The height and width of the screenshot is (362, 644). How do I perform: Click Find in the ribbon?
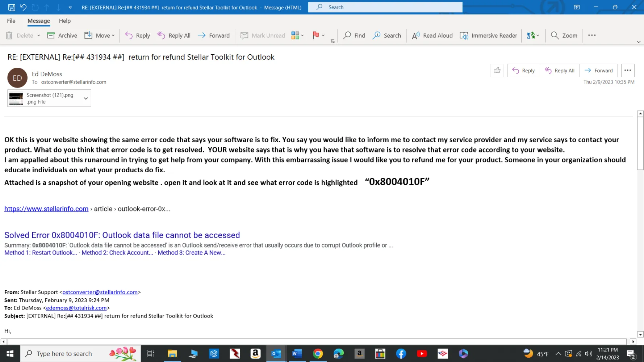[x=354, y=35]
